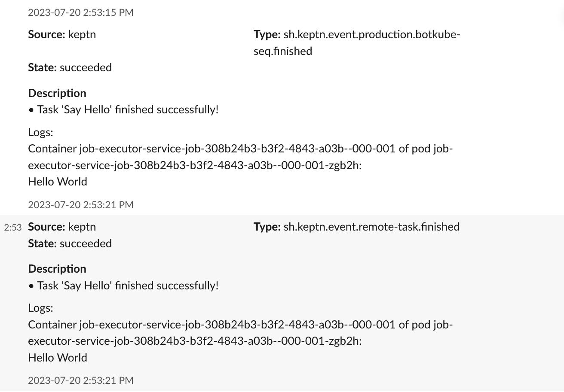Screen dimensions: 564x392
Task: Click the 2:53 message time link
Action: (13, 228)
